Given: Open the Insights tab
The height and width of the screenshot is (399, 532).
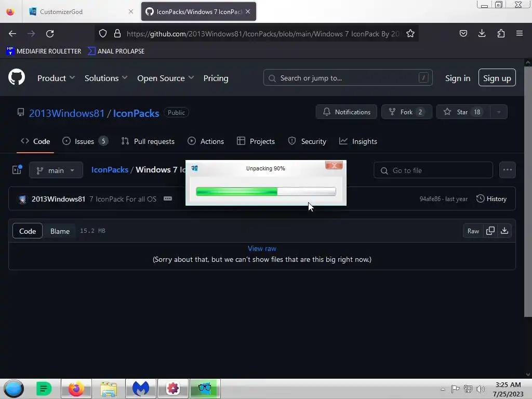Looking at the screenshot, I should coord(358,141).
